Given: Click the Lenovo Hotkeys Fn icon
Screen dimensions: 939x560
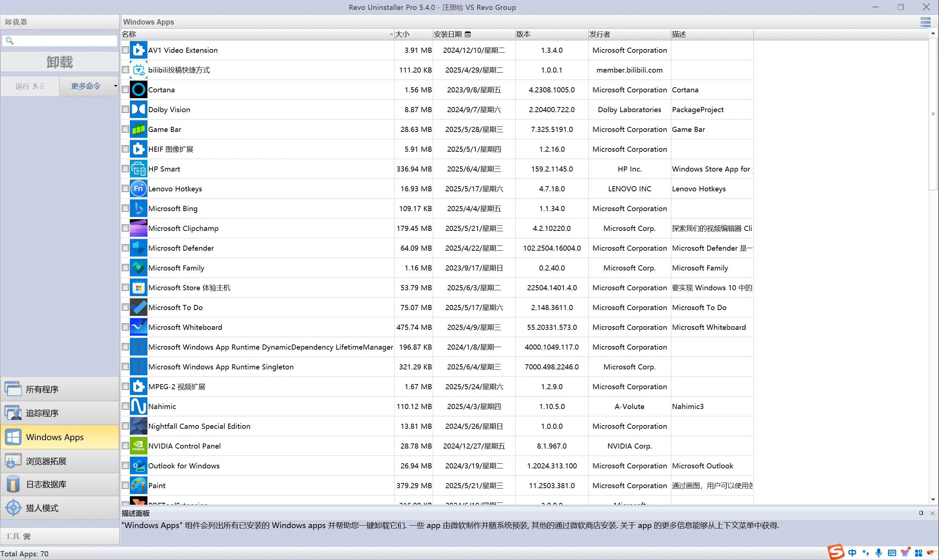Looking at the screenshot, I should coord(138,189).
